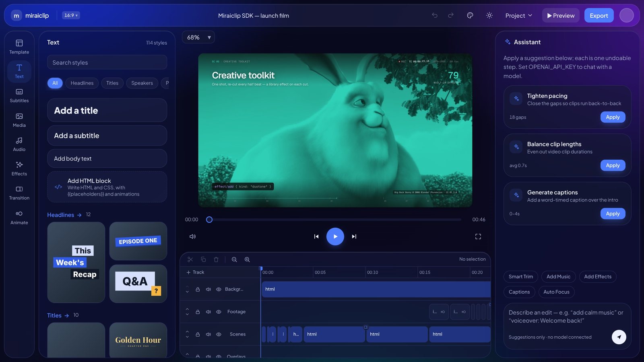The height and width of the screenshot is (362, 644).
Task: Click the trash delete icon in timeline
Action: point(216,259)
